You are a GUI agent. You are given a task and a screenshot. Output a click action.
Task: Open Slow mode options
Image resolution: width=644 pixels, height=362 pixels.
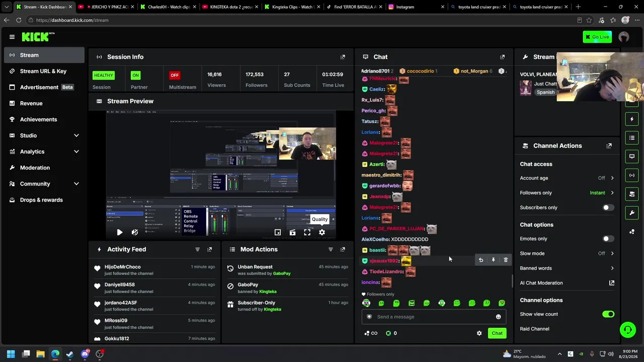(x=567, y=253)
